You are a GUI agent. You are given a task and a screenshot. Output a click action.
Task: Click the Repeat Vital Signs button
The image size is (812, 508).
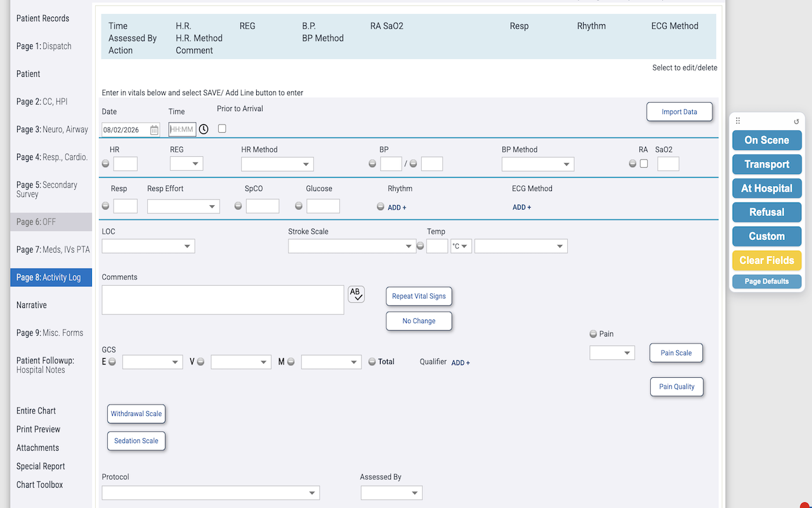[x=419, y=296]
